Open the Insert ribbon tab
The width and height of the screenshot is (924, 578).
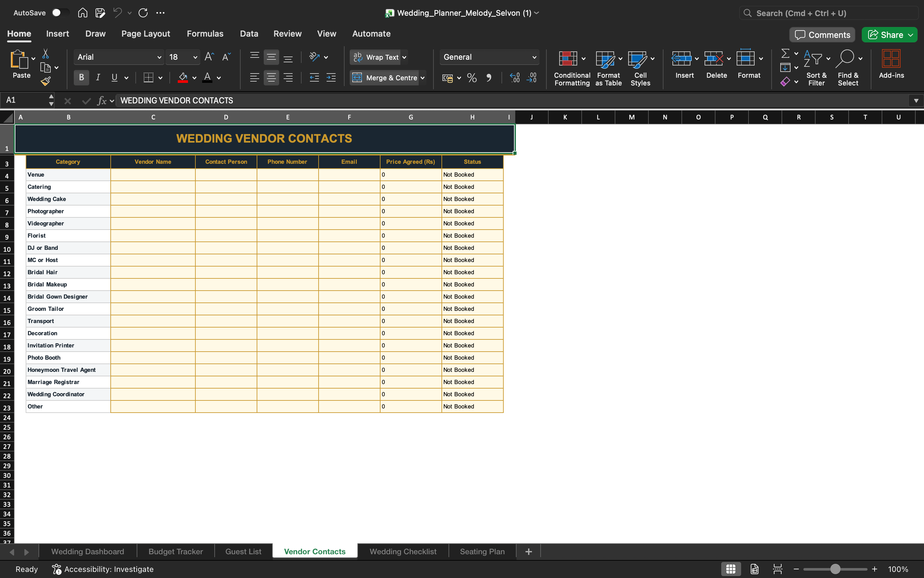pyautogui.click(x=58, y=34)
